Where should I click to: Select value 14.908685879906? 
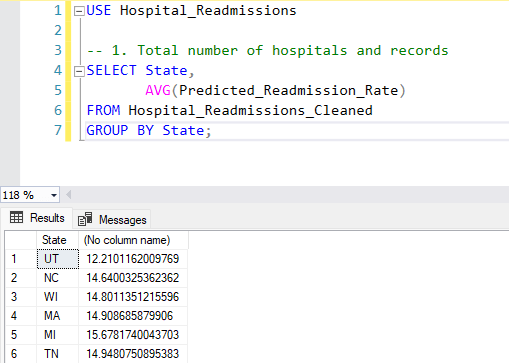[x=133, y=316]
